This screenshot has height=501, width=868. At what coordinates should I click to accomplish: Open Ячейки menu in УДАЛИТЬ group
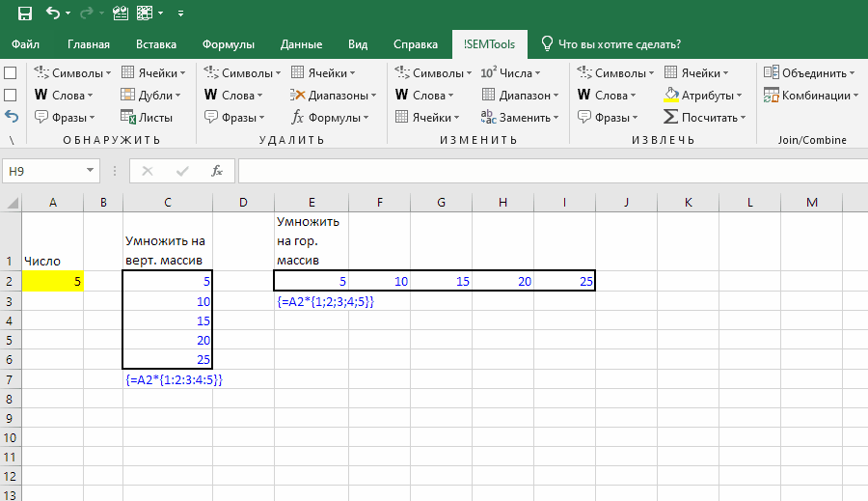(323, 73)
